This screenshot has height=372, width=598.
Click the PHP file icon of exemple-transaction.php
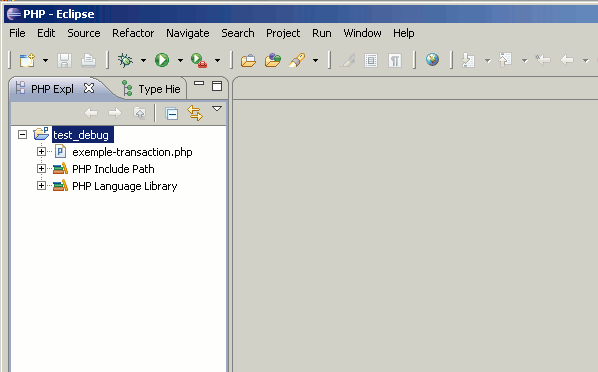(60, 151)
